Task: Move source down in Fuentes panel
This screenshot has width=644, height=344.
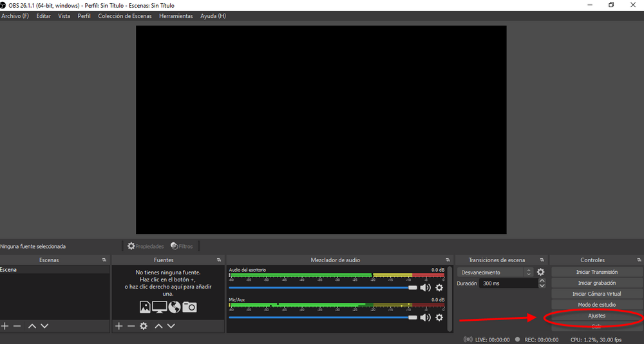Action: 171,326
